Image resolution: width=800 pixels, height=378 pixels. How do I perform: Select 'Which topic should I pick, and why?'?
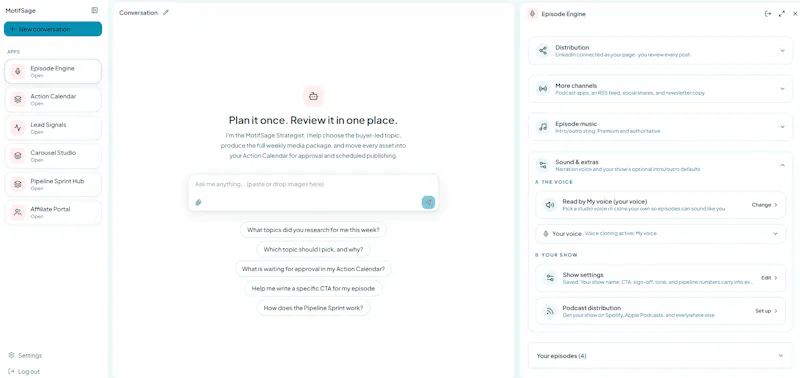313,249
